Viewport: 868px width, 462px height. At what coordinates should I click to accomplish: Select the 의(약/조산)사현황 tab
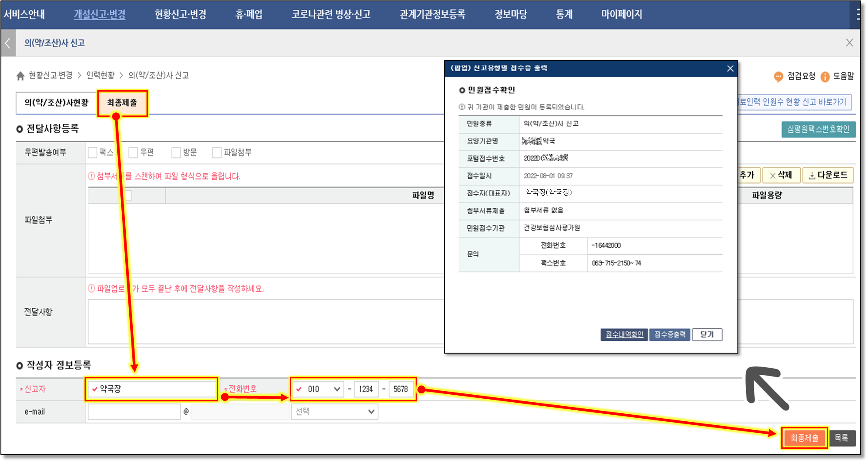click(57, 103)
